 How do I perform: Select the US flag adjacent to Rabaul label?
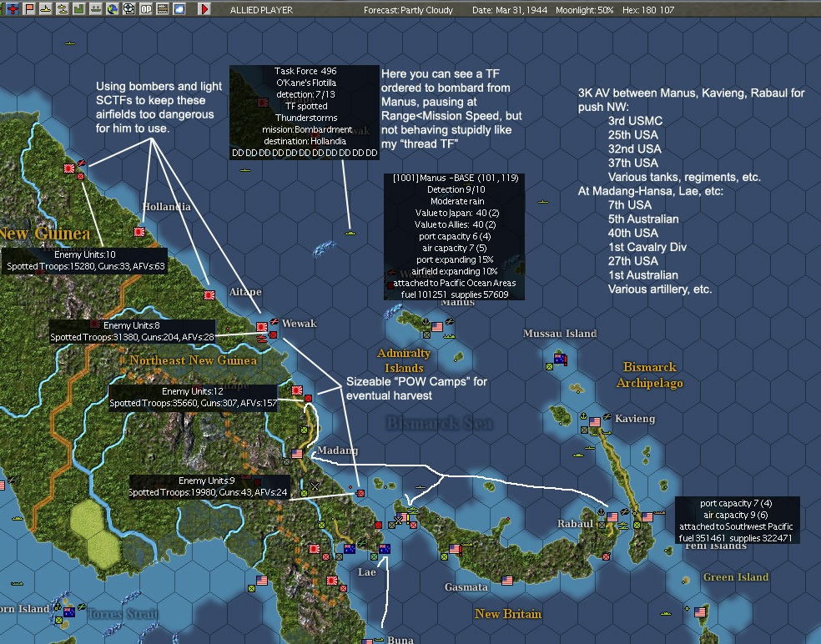(x=612, y=517)
